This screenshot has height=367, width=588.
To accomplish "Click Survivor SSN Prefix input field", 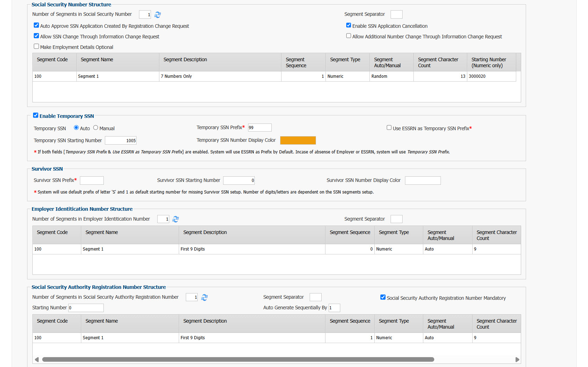I will tap(92, 181).
